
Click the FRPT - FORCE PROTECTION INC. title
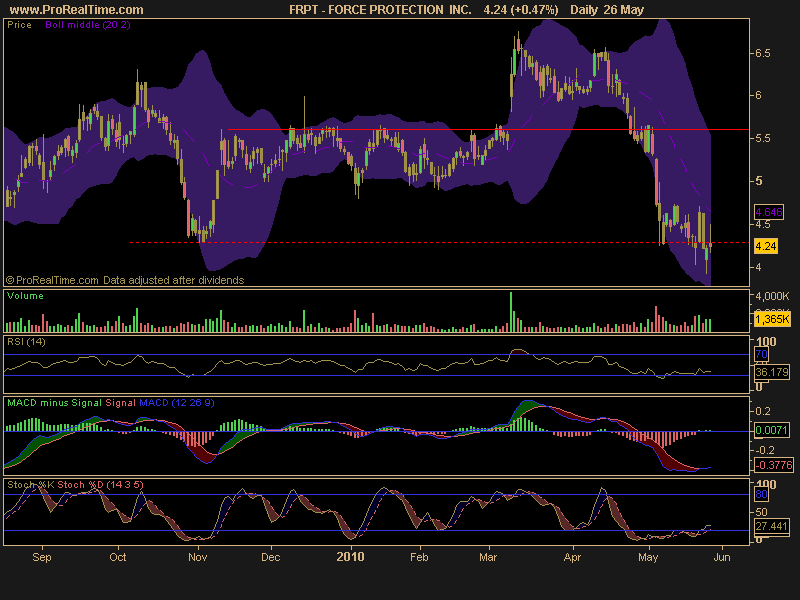(x=380, y=10)
